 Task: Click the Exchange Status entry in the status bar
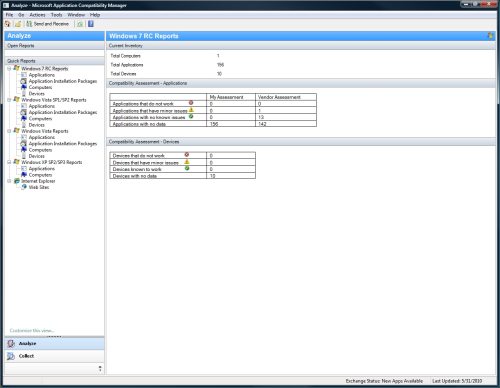384,381
